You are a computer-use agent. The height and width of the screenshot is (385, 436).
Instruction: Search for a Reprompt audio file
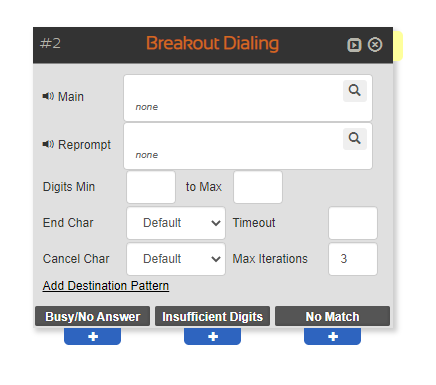[x=355, y=139]
